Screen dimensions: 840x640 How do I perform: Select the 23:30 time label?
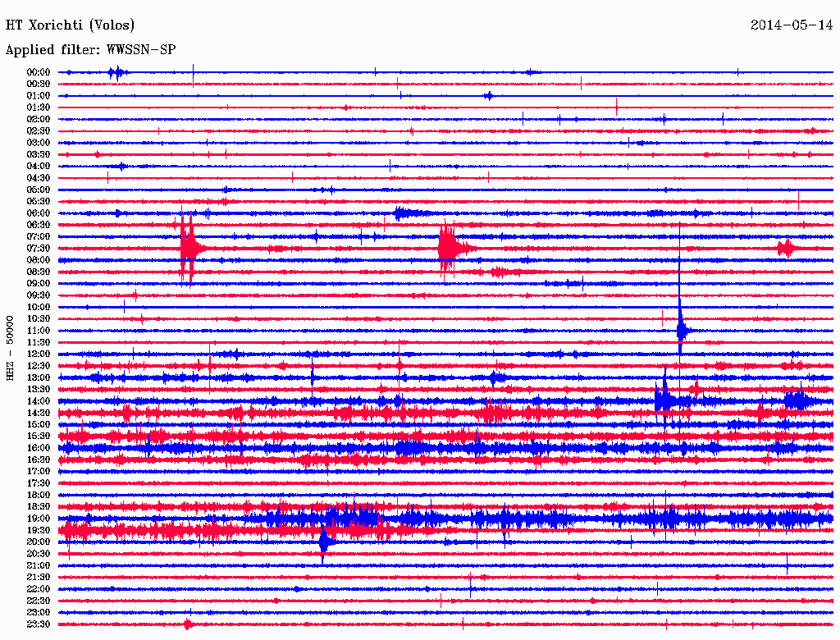38,624
